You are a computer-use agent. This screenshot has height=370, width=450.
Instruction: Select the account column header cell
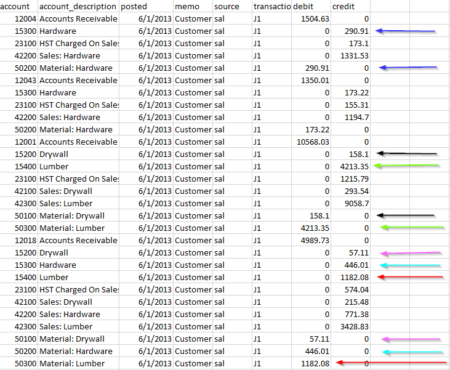[x=18, y=6]
